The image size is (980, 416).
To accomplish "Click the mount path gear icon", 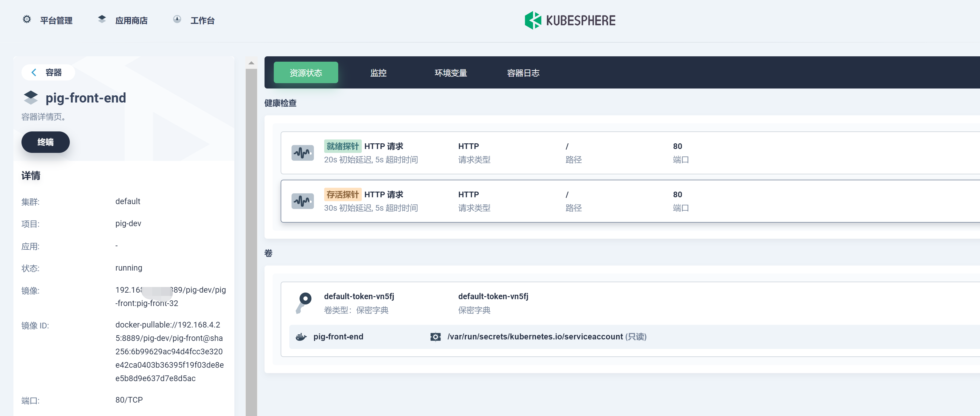I will pyautogui.click(x=435, y=337).
